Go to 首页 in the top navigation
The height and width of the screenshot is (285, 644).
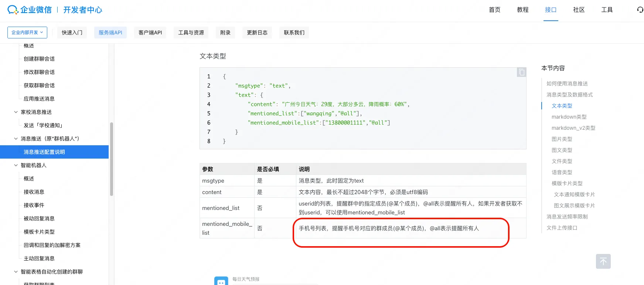(494, 10)
